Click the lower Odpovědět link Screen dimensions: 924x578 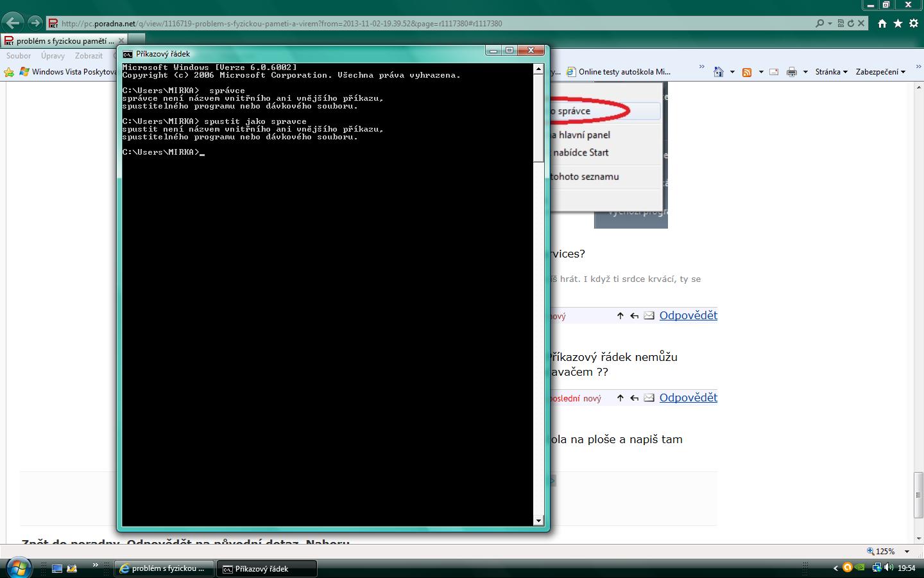click(688, 398)
